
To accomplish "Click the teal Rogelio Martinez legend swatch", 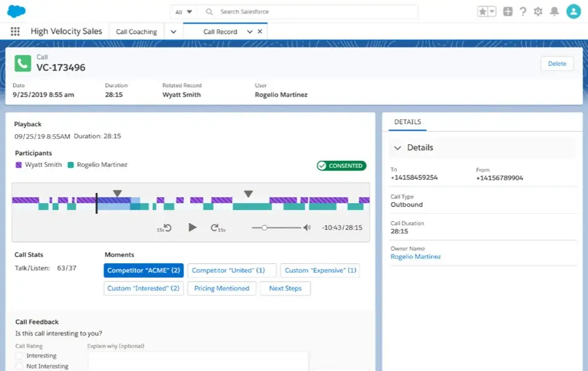I will click(x=71, y=165).
